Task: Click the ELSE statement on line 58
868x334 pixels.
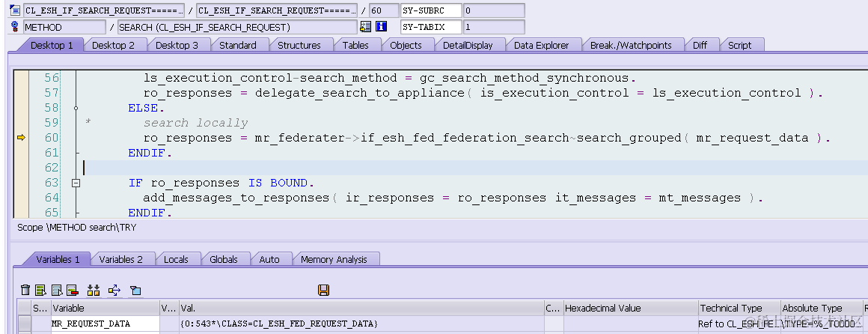Action: (146, 108)
